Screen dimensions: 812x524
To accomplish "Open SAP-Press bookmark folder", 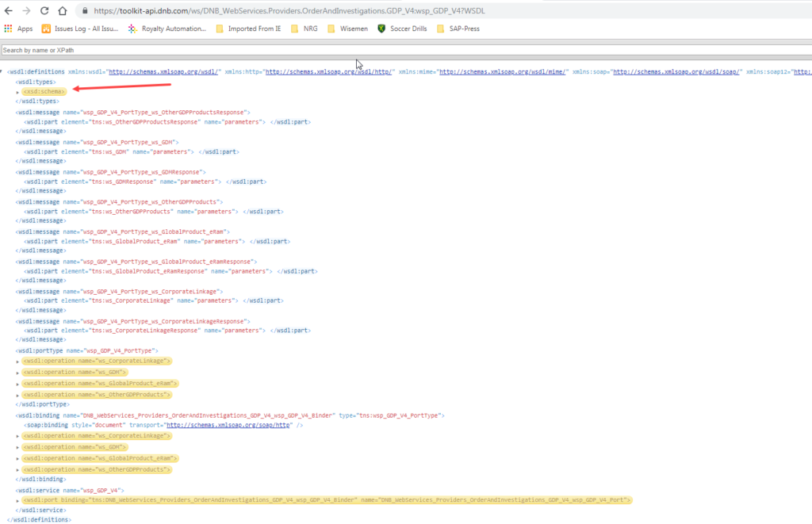I will (458, 29).
